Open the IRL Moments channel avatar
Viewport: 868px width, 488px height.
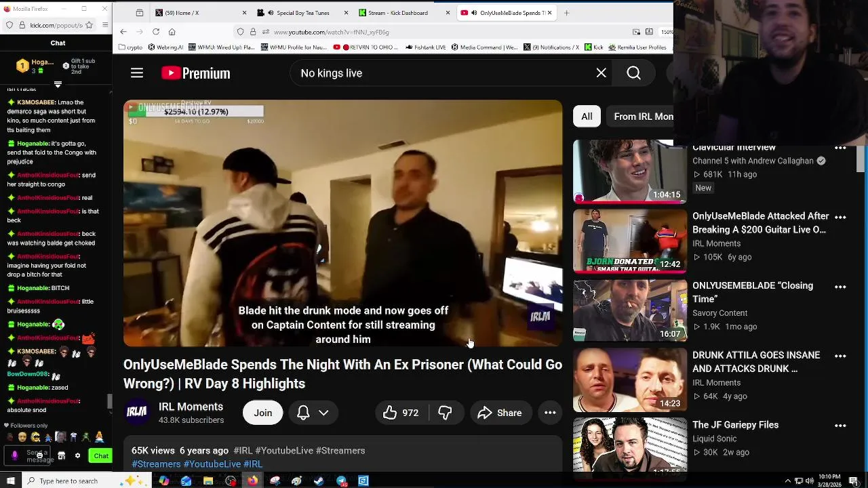click(x=137, y=413)
